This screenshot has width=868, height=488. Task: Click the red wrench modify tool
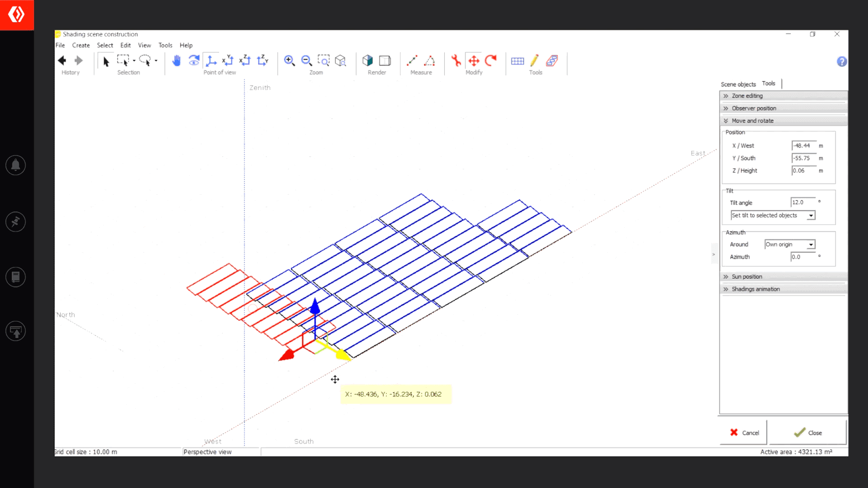point(456,60)
